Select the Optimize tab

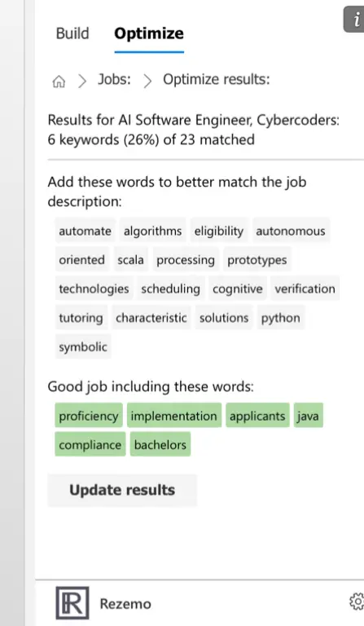[x=149, y=33]
